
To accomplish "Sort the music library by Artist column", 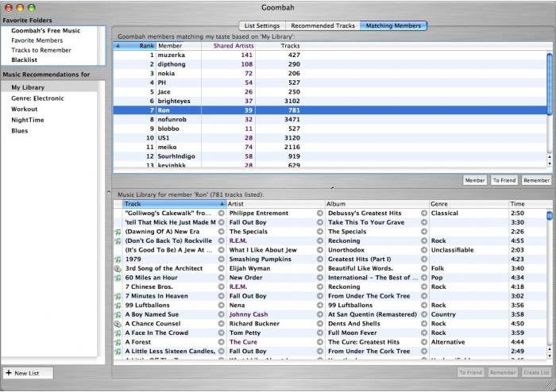I will (x=276, y=204).
